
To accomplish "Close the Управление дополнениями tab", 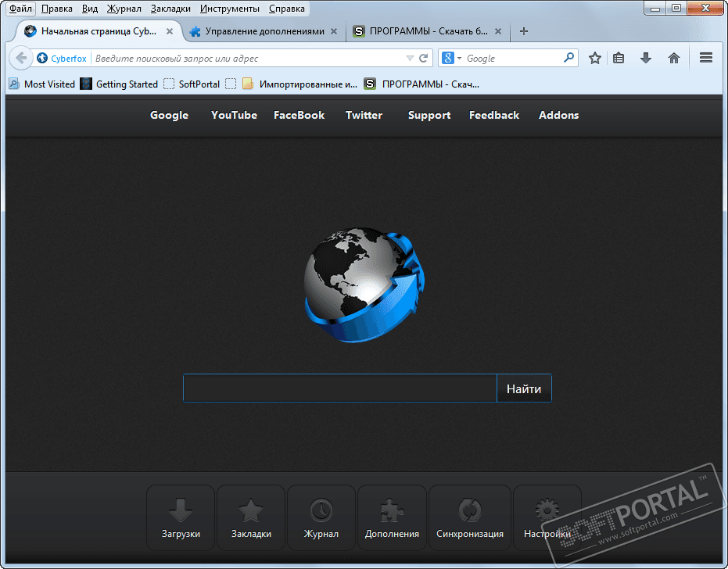I will 334,31.
